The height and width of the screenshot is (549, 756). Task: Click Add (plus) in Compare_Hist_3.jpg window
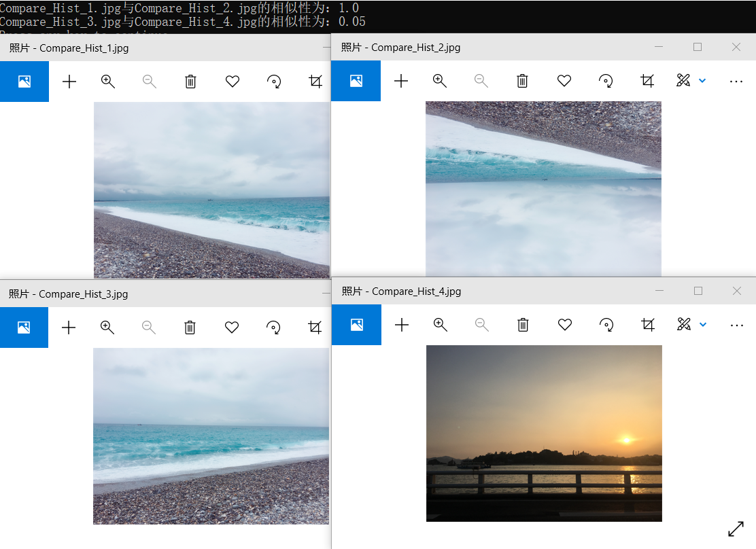pyautogui.click(x=69, y=327)
